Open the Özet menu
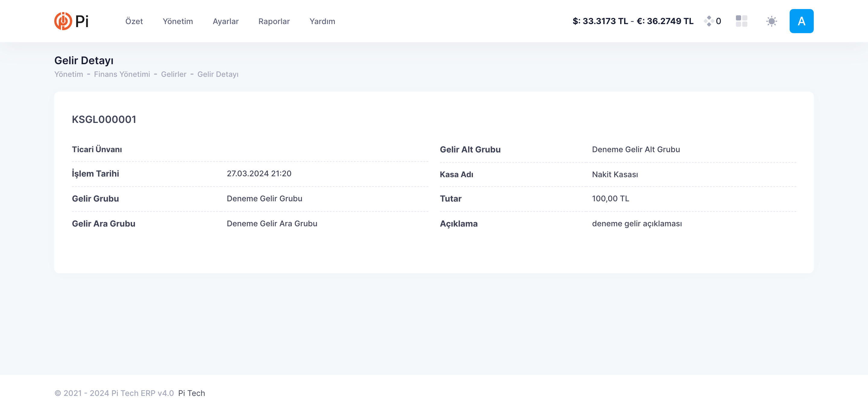 [134, 21]
